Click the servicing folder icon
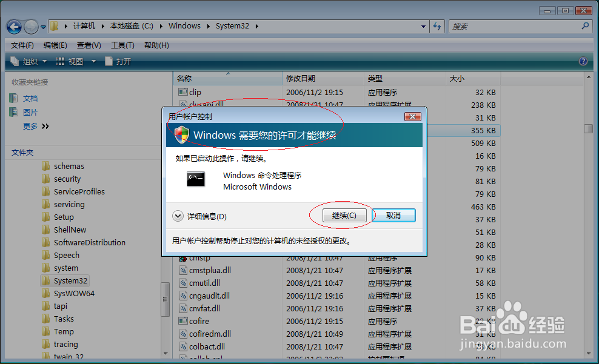 point(46,204)
